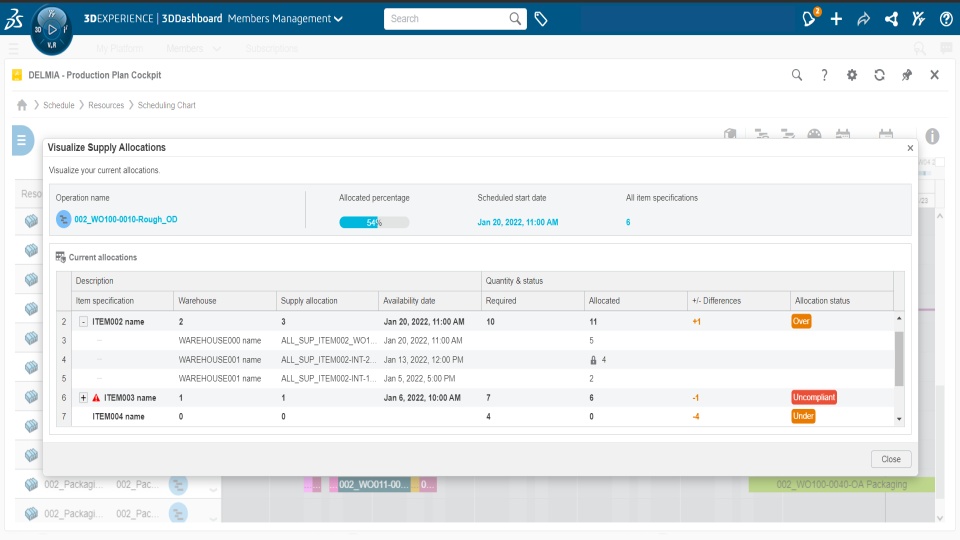Click the Uncompliant status badge
Screen dimensions: 960x540
(814, 397)
